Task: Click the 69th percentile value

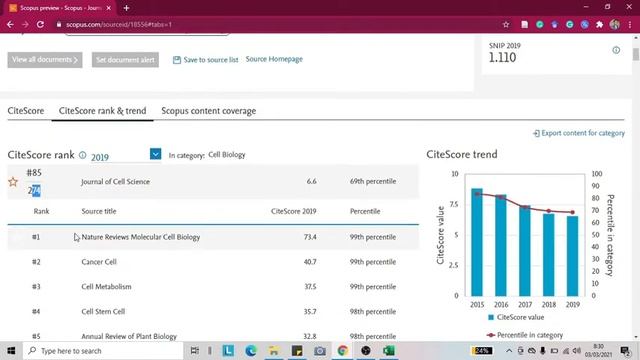Action: (373, 181)
